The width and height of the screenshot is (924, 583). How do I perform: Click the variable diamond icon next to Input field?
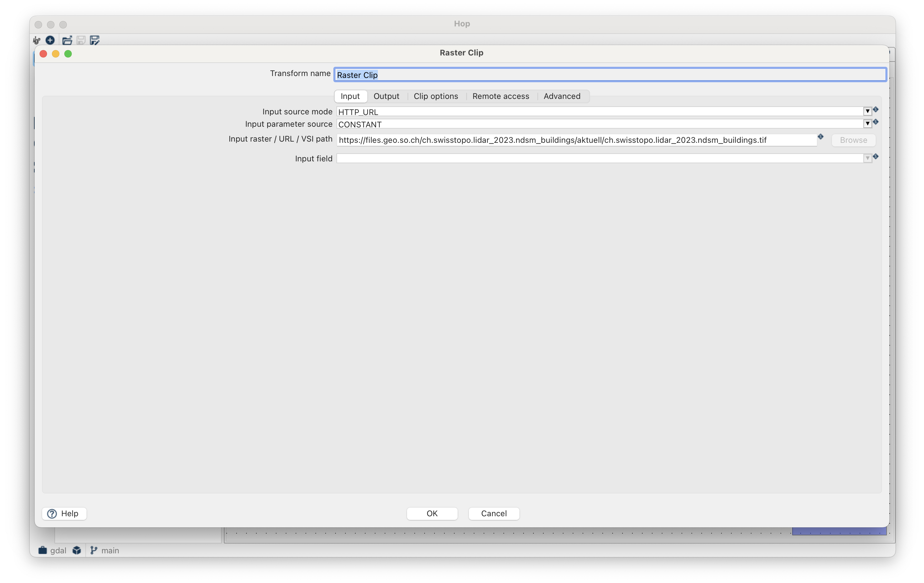coord(876,156)
